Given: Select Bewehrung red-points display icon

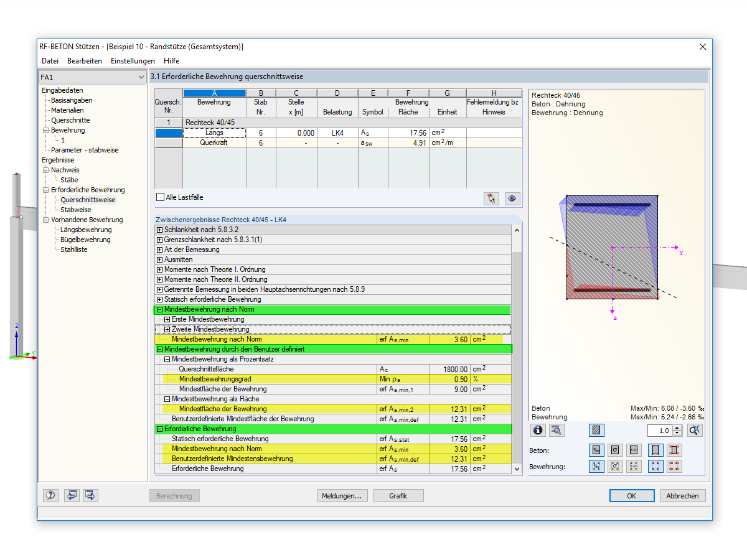Looking at the screenshot, I should pyautogui.click(x=655, y=466).
